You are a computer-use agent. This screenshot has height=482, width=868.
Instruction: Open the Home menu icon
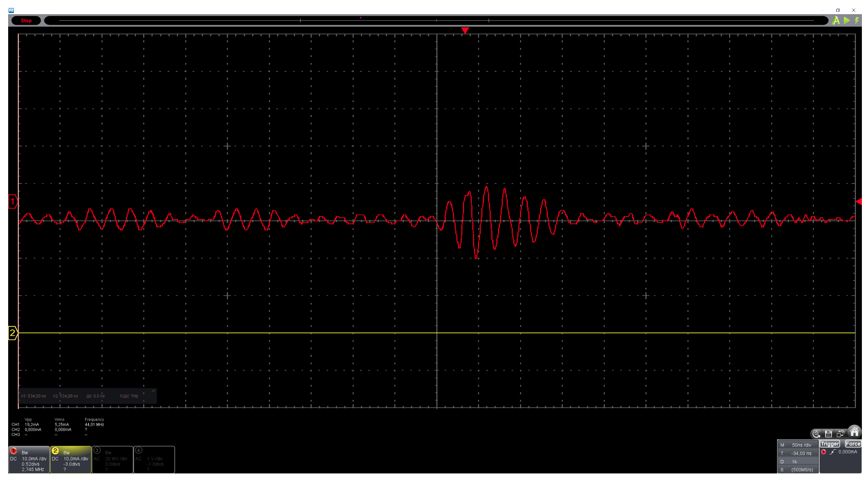[x=854, y=431]
